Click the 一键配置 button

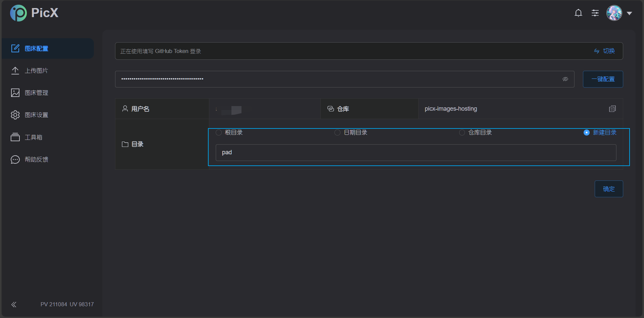603,79
